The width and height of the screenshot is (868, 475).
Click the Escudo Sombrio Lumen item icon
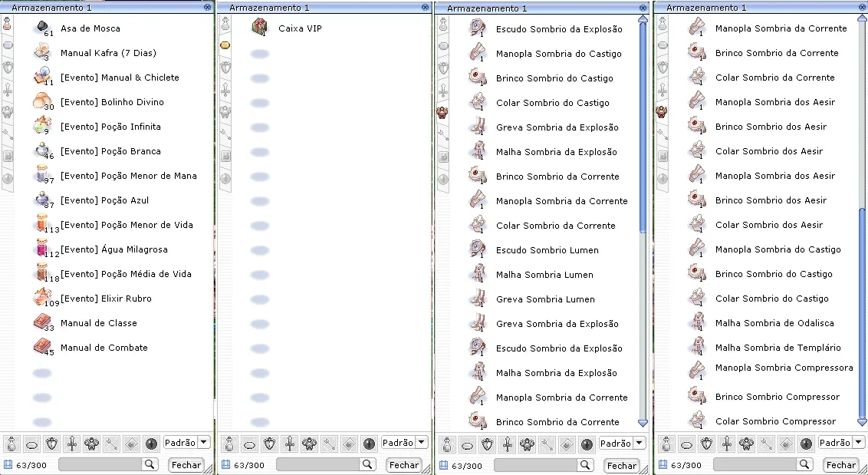pos(477,249)
